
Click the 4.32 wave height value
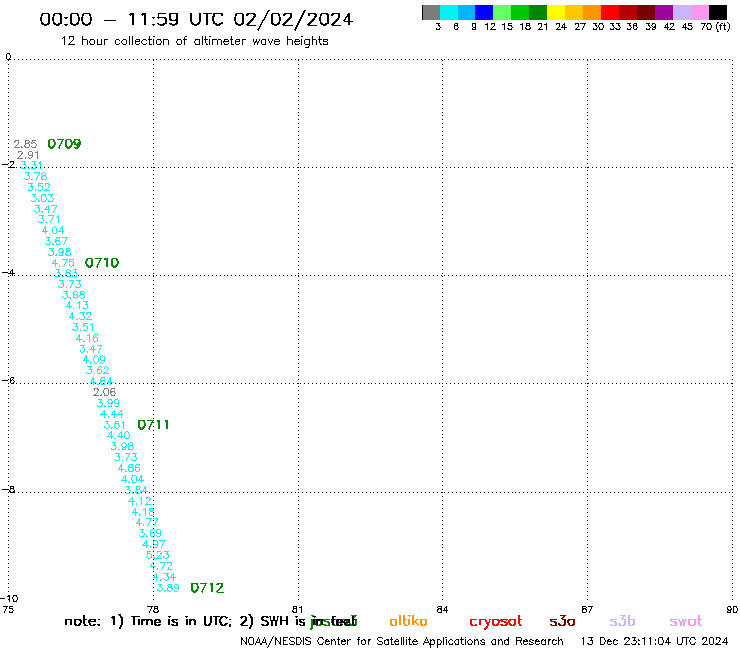click(80, 316)
